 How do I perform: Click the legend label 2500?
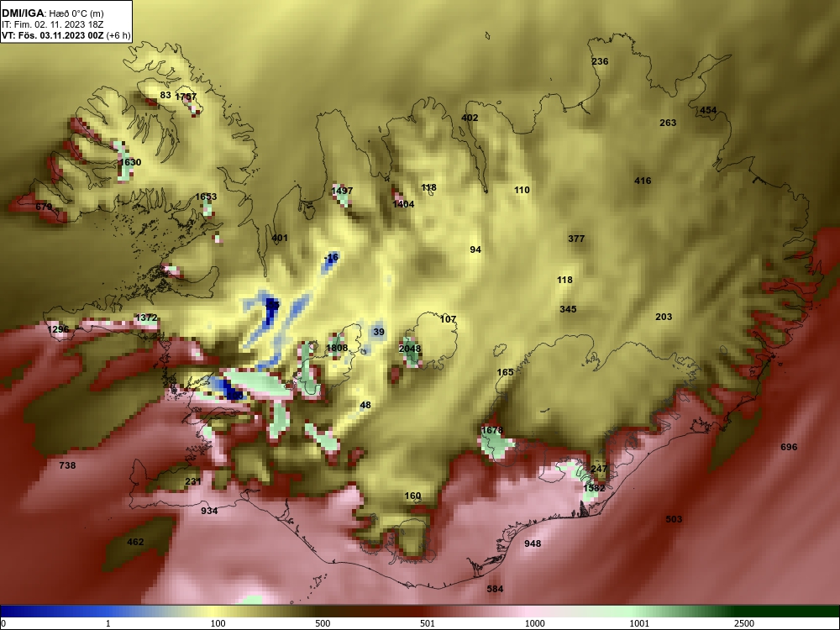[744, 623]
